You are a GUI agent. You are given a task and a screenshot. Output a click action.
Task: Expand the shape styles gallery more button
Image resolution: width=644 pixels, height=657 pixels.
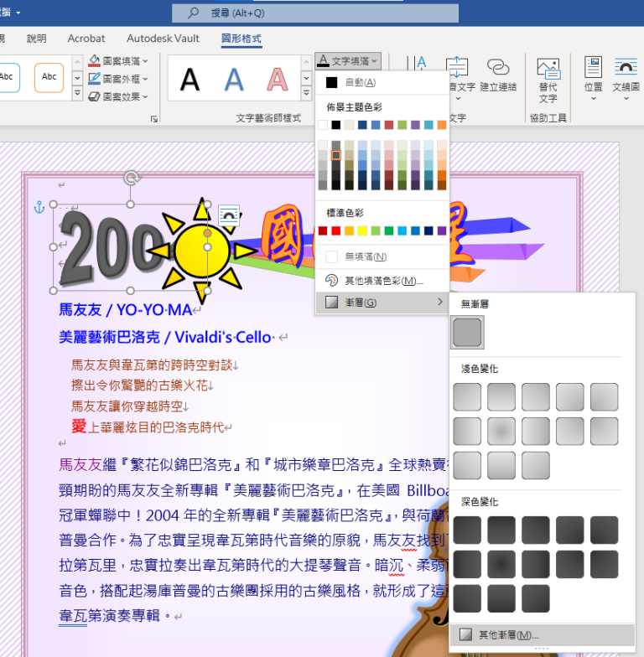pyautogui.click(x=77, y=94)
